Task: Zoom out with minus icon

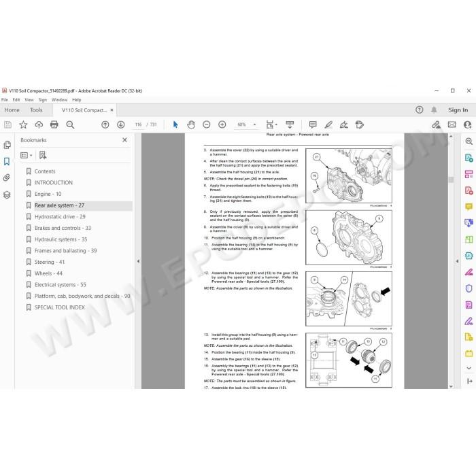Action: (207, 124)
